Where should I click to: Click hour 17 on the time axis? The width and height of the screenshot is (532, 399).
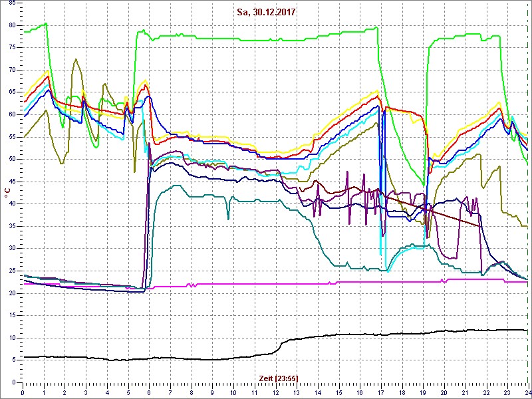380,393
